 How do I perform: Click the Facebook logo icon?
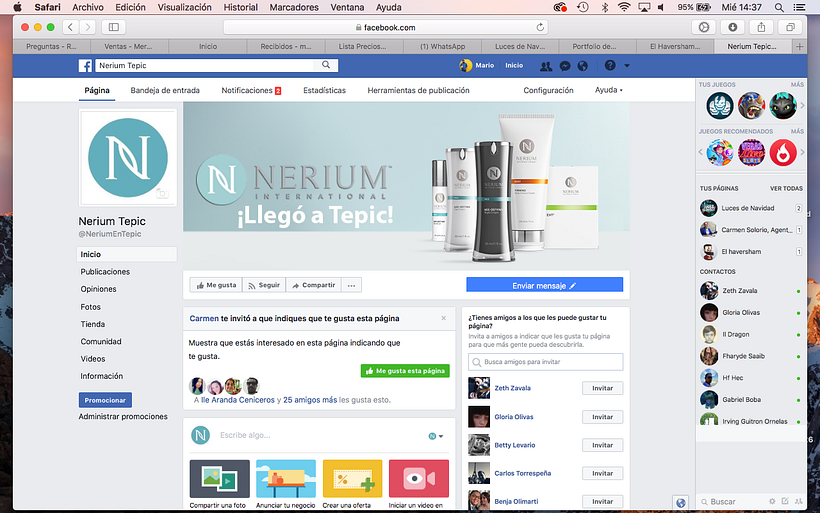[85, 65]
